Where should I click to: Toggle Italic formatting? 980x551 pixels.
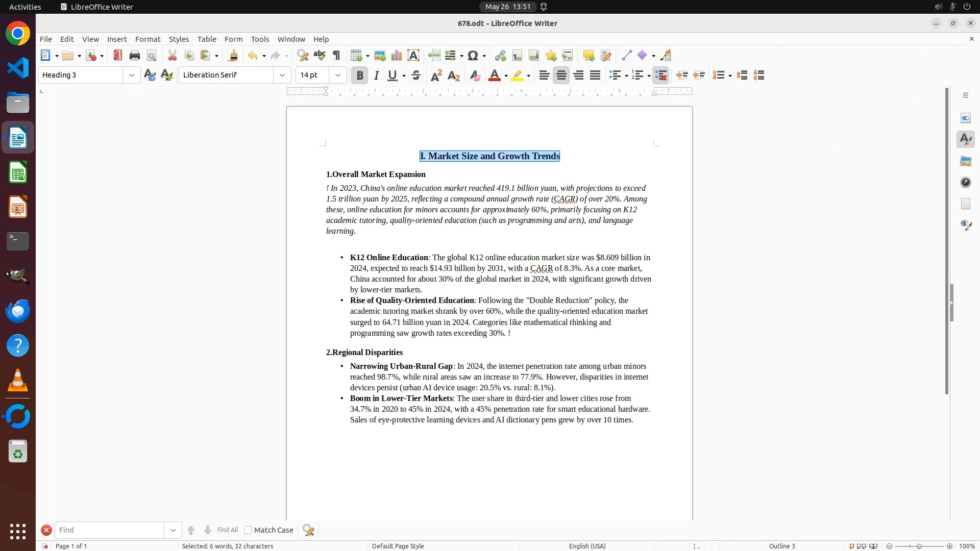tap(377, 76)
